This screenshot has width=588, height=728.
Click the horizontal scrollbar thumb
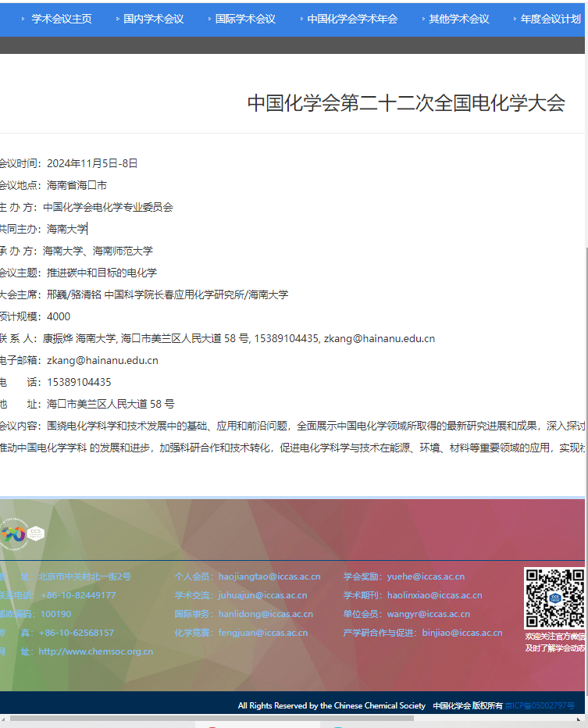coord(212,719)
